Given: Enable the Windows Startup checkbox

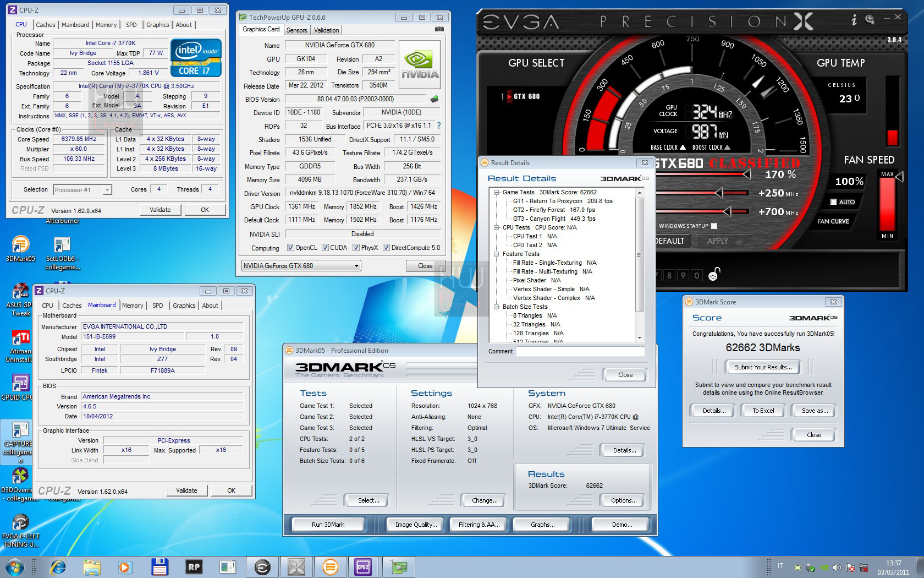Looking at the screenshot, I should click(x=714, y=226).
